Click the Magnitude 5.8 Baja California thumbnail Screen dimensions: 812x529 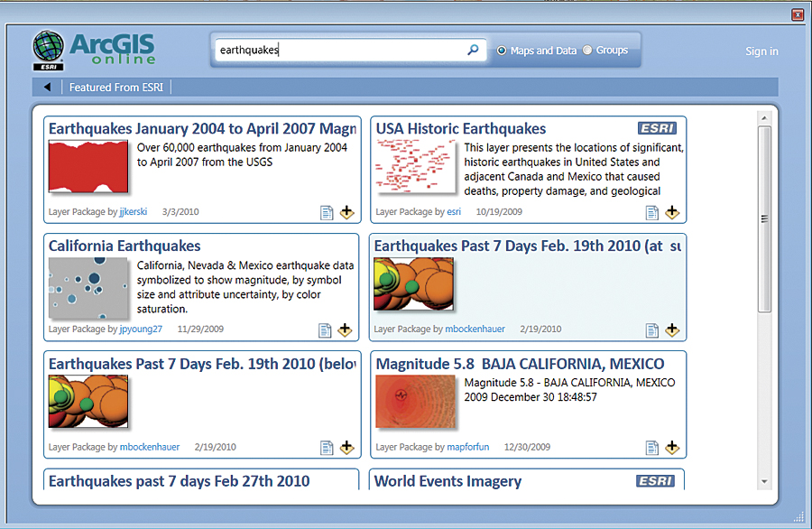415,402
